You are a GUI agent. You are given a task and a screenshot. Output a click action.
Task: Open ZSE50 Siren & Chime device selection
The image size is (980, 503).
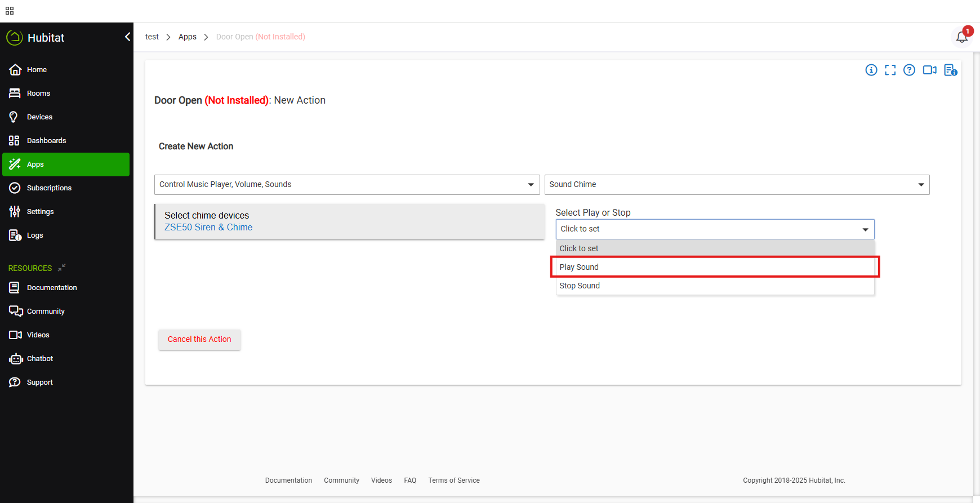(x=208, y=228)
